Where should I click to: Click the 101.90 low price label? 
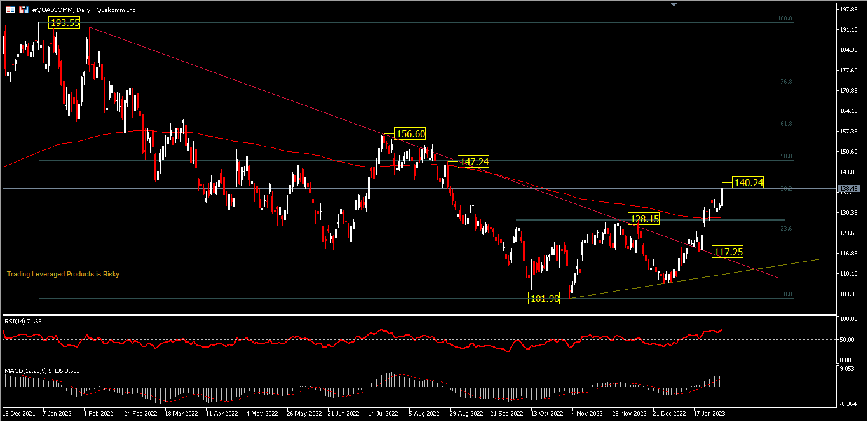pyautogui.click(x=544, y=298)
